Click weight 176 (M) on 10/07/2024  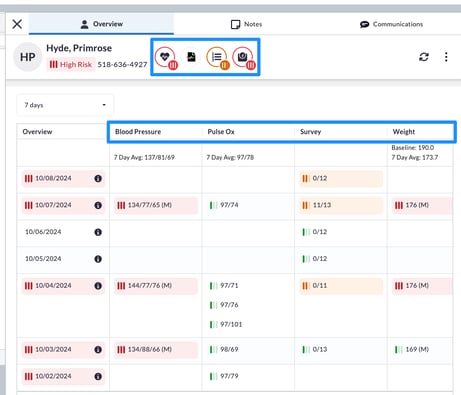click(x=422, y=205)
